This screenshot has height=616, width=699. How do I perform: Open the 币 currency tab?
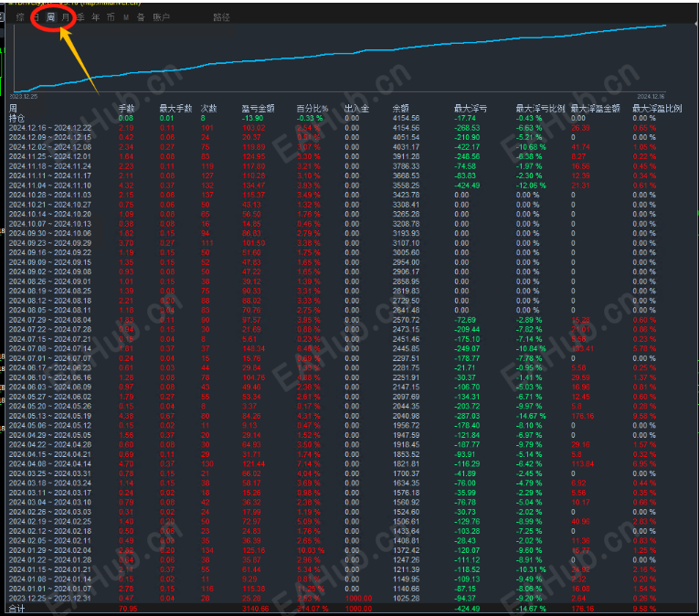coord(111,17)
